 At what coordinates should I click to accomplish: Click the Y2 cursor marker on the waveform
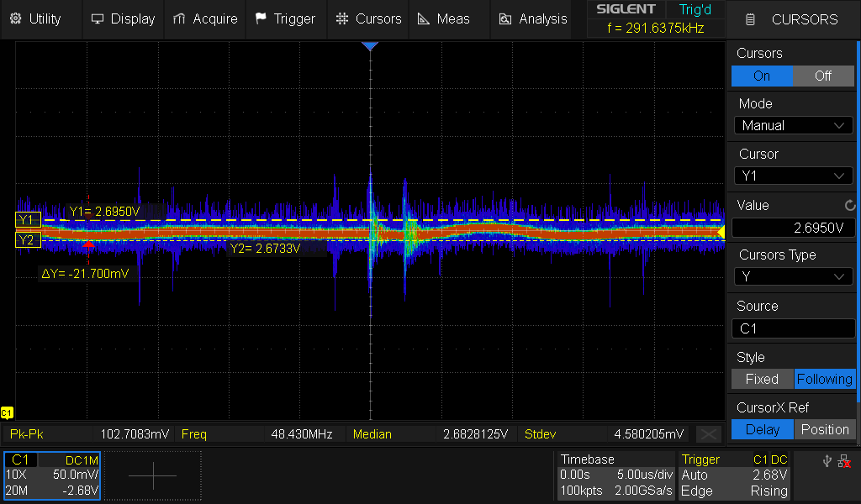click(x=27, y=241)
